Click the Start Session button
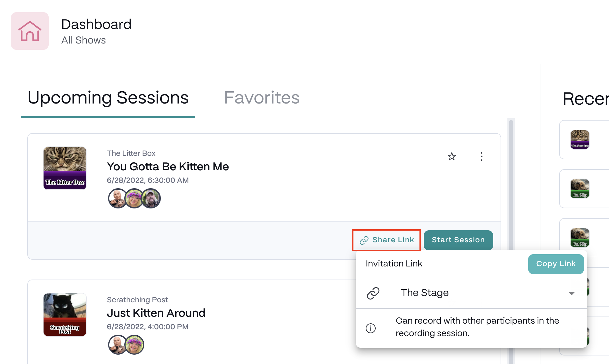This screenshot has width=609, height=364. click(458, 240)
